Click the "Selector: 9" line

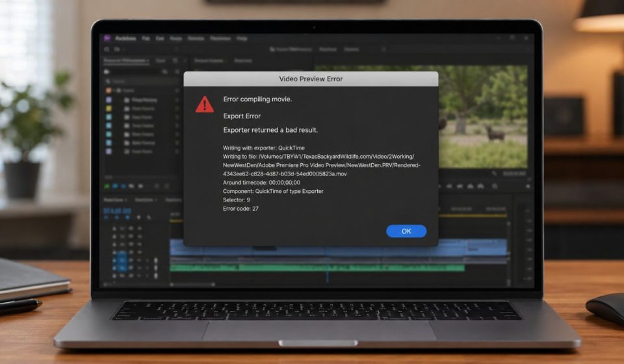click(x=237, y=200)
